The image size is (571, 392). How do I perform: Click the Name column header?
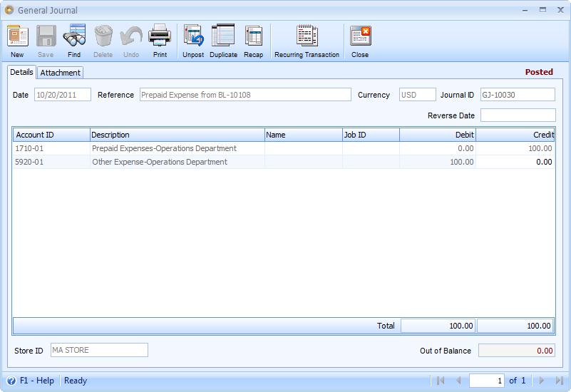pos(304,135)
